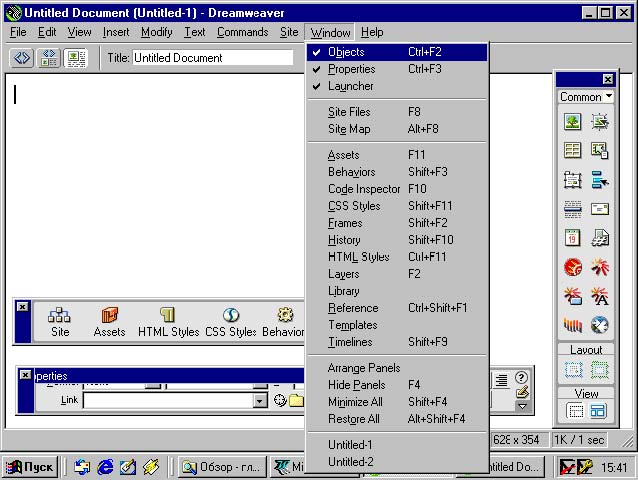638x480 pixels.
Task: Insert Table icon in Objects panel
Action: tap(572, 151)
